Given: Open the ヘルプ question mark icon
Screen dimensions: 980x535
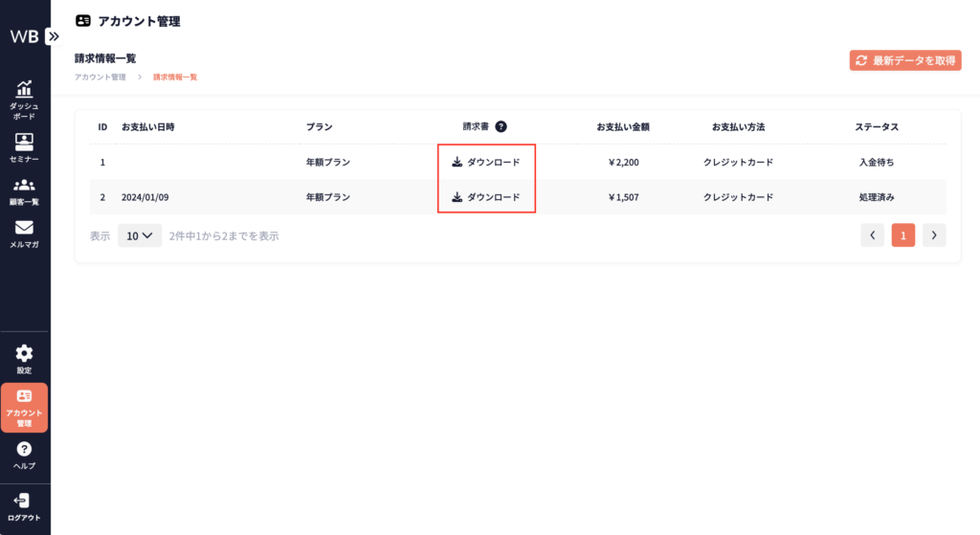Looking at the screenshot, I should tap(24, 455).
